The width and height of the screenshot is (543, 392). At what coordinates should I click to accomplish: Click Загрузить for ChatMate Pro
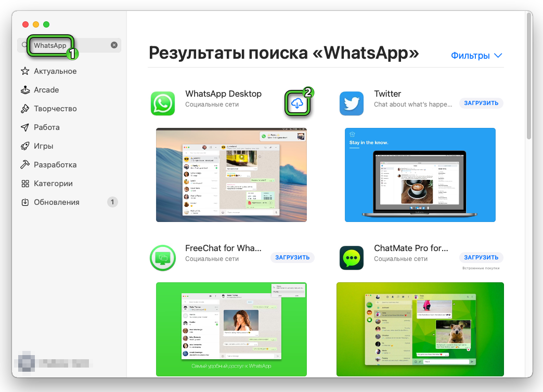click(x=481, y=257)
